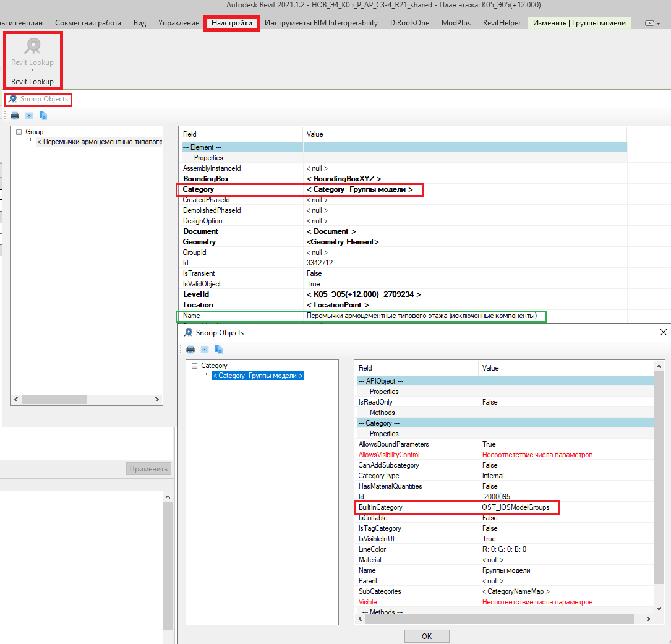Select the AllowsVisibilityControl row
The width and height of the screenshot is (671, 644).
point(505,455)
